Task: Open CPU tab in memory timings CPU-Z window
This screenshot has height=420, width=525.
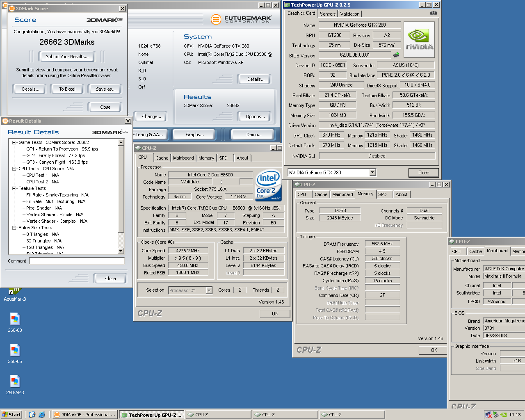Action: tap(302, 194)
